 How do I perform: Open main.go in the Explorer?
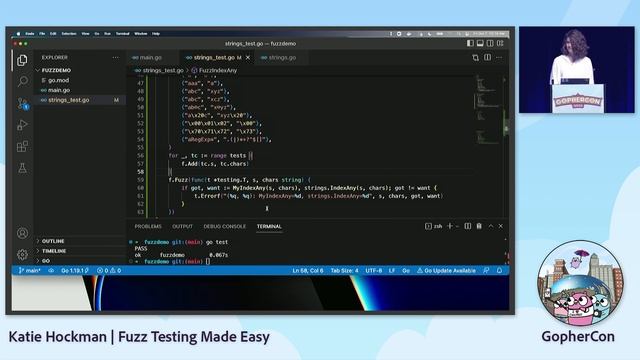point(59,90)
